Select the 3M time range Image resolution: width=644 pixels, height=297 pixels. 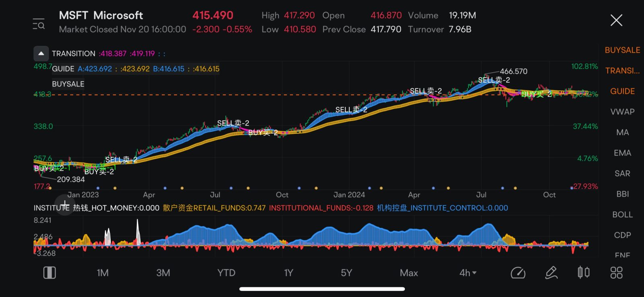click(x=163, y=273)
